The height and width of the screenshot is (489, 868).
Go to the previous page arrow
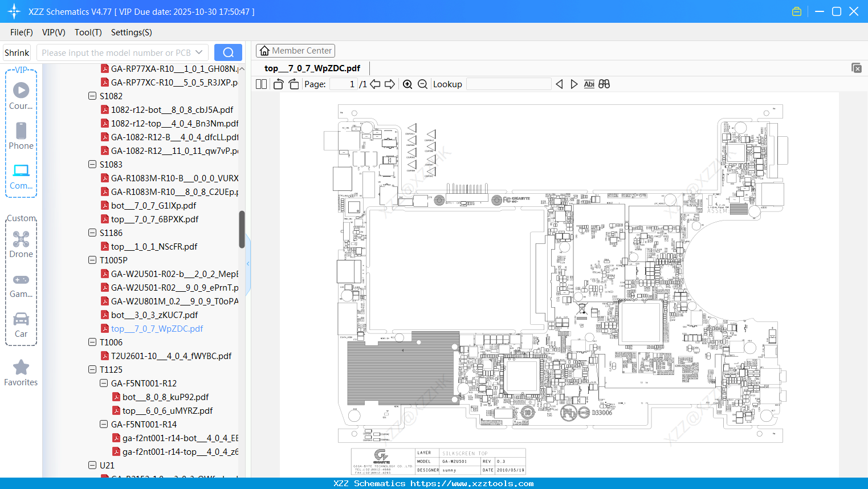point(375,84)
